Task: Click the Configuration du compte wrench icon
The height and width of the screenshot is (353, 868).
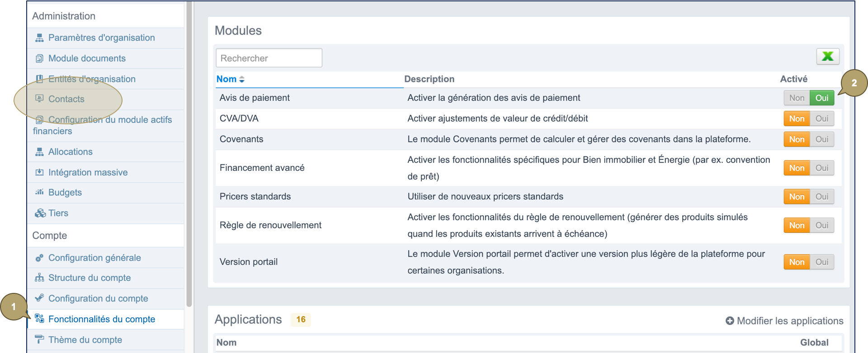Action: tap(39, 298)
